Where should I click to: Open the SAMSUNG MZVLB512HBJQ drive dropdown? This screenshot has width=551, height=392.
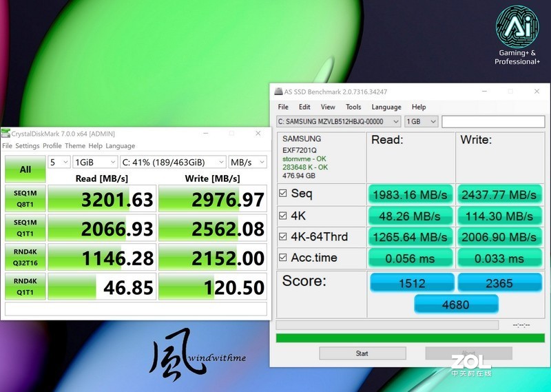point(338,121)
